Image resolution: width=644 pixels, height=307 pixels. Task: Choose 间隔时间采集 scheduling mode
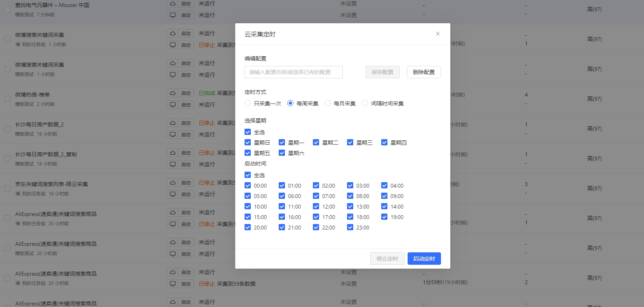[x=365, y=103]
